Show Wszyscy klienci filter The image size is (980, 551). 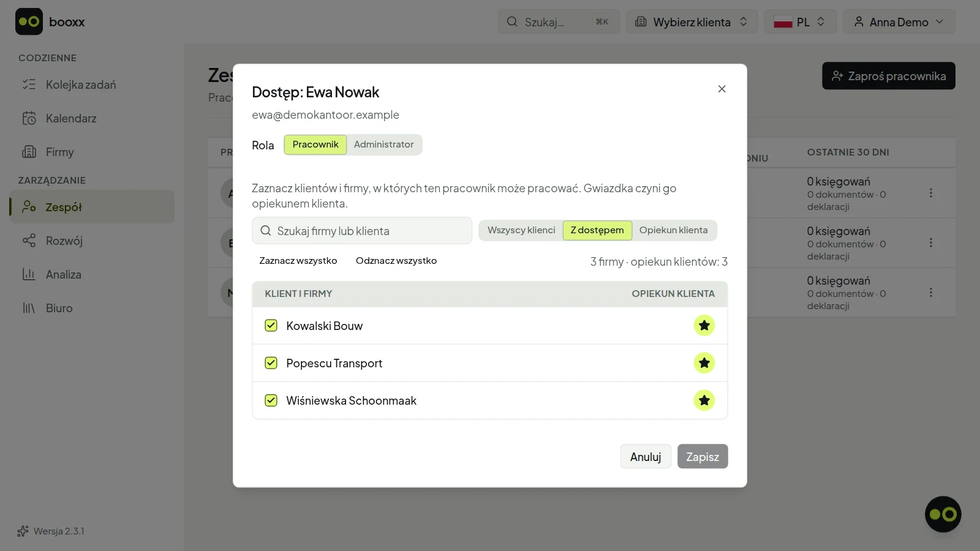pyautogui.click(x=521, y=230)
